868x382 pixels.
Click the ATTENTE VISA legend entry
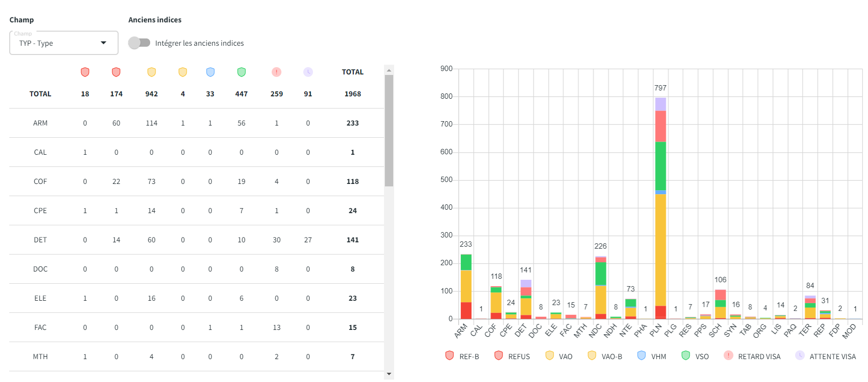point(826,356)
